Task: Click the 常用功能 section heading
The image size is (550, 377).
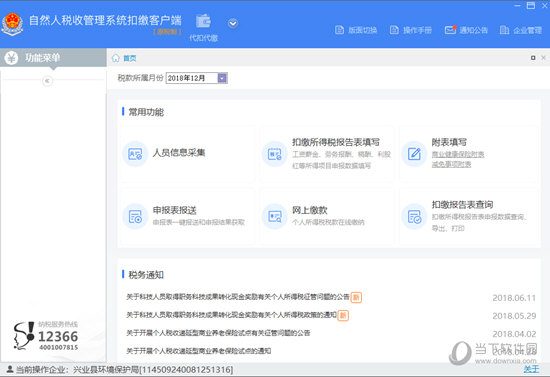Action: tap(146, 112)
